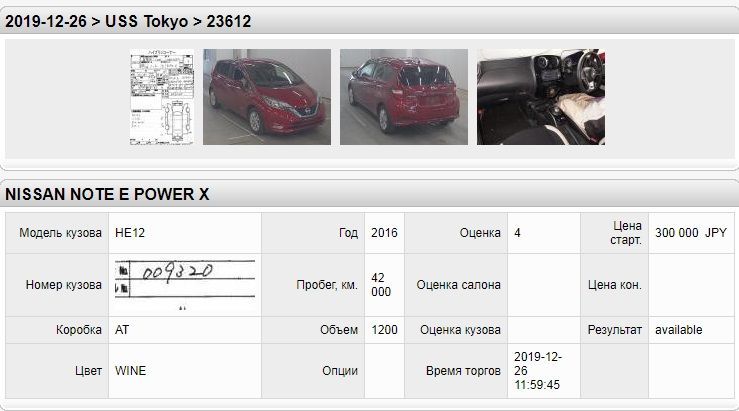Select start price 300 000 JPY
The image size is (739, 411).
(x=691, y=233)
